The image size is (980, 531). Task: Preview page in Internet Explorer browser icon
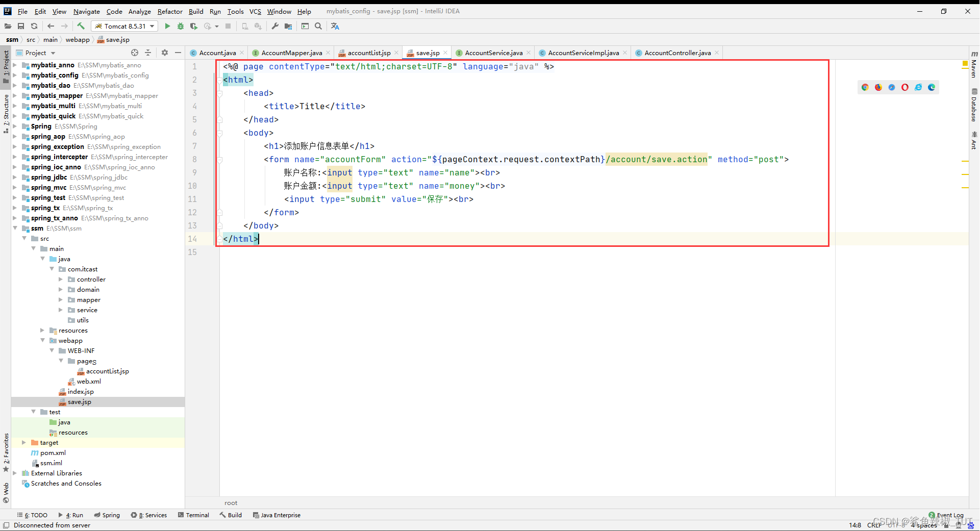click(918, 87)
